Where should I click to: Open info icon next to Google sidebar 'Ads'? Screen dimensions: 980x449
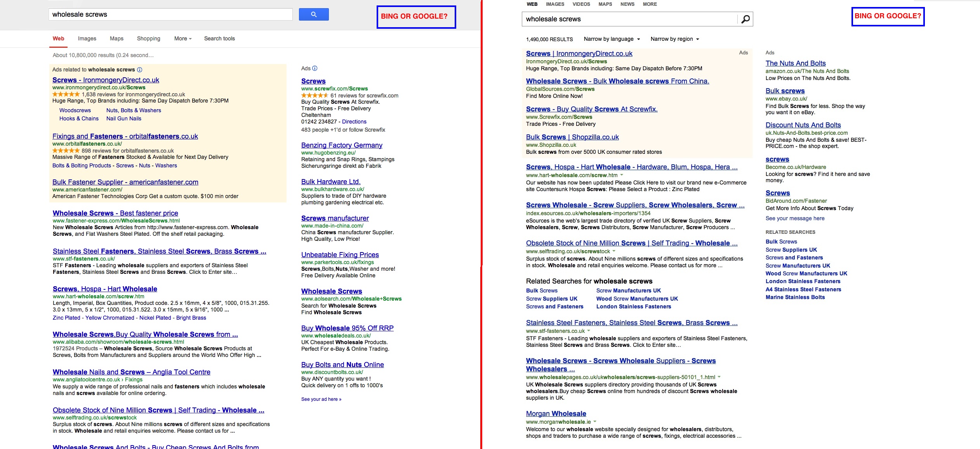point(315,68)
